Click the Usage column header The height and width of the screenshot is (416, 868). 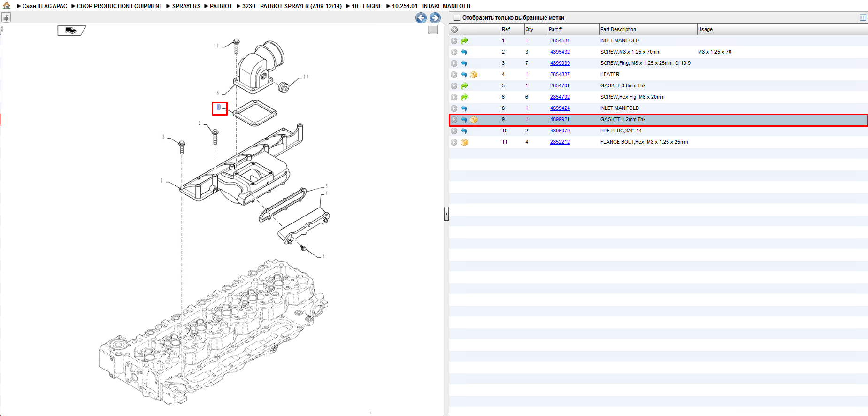782,30
